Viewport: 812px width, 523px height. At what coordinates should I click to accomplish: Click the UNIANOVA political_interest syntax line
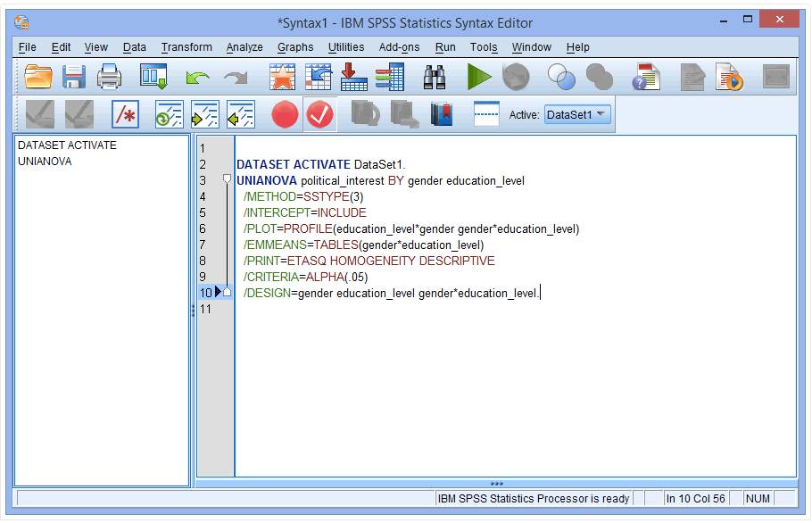click(x=380, y=180)
